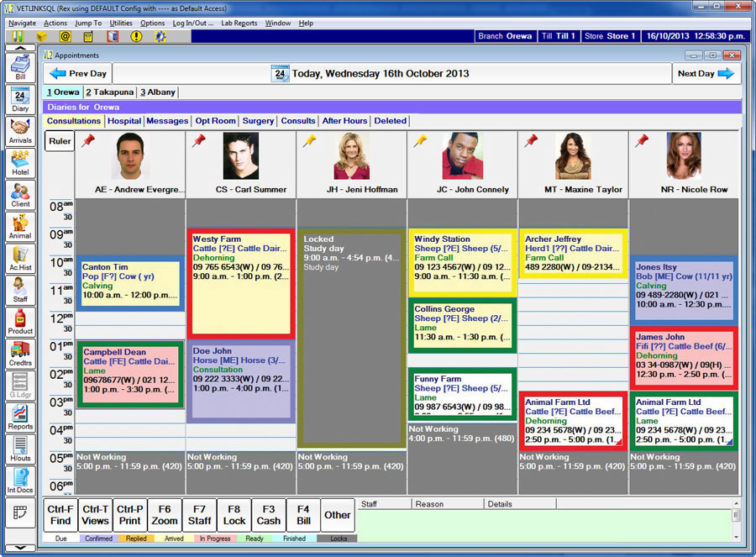Expand the Other appointments button menu

pyautogui.click(x=336, y=515)
